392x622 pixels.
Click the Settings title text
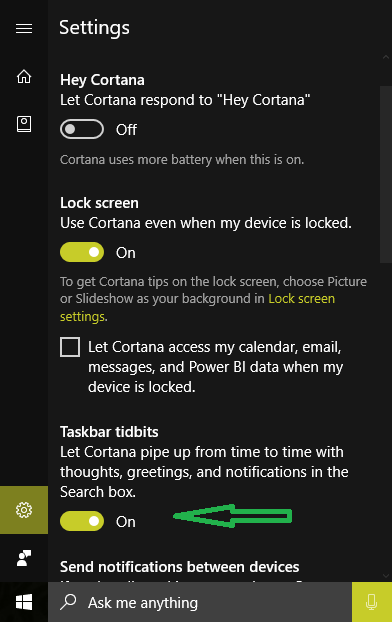coord(94,28)
